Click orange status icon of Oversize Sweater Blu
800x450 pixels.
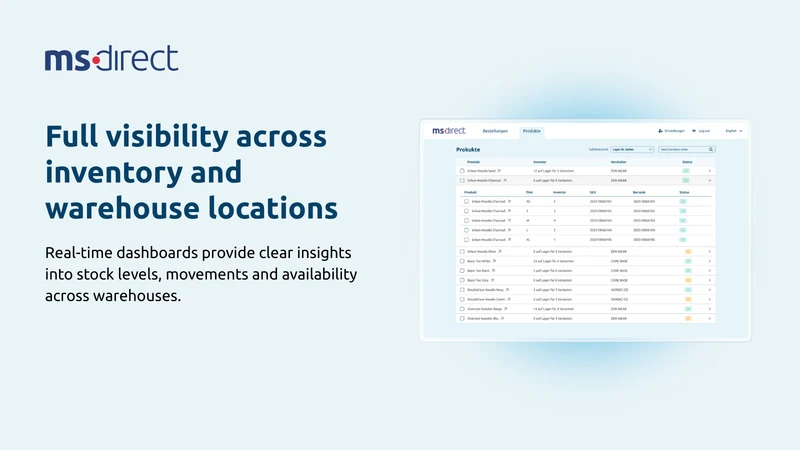688,318
